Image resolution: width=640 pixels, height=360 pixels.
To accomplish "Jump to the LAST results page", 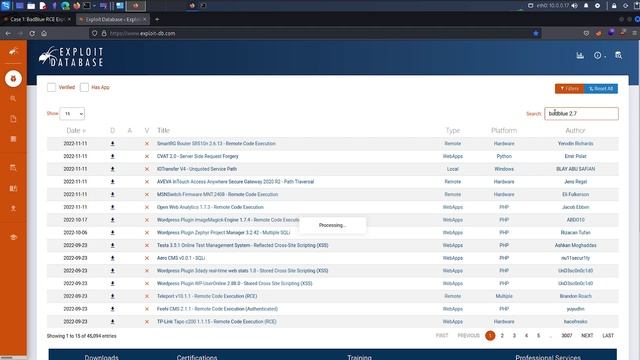I will coord(608,336).
